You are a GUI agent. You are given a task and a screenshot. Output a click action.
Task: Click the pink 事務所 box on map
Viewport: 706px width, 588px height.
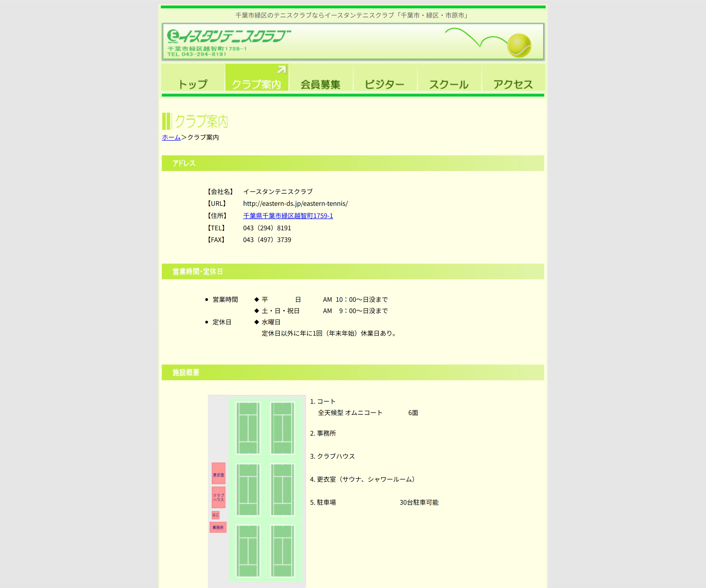click(218, 527)
